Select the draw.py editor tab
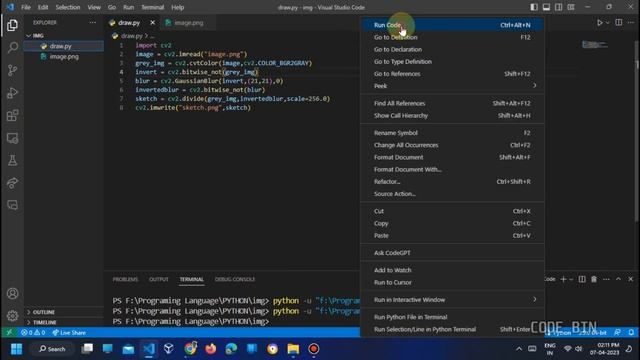The height and width of the screenshot is (360, 640). tap(129, 23)
